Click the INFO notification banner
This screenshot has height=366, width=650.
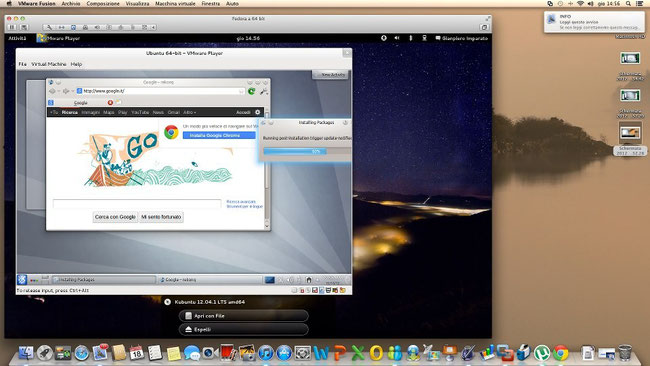[x=594, y=22]
